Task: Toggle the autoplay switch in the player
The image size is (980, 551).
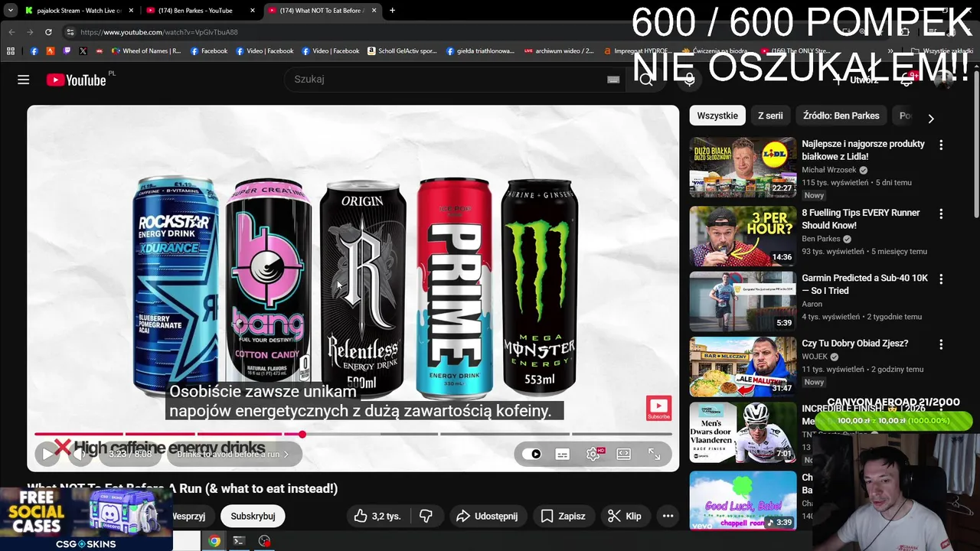Action: pos(532,454)
